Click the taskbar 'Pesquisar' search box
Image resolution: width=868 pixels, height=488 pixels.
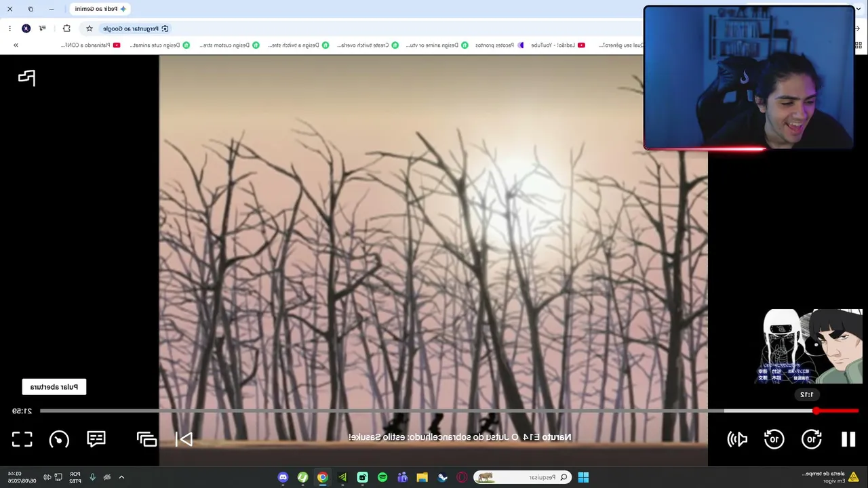coord(522,477)
